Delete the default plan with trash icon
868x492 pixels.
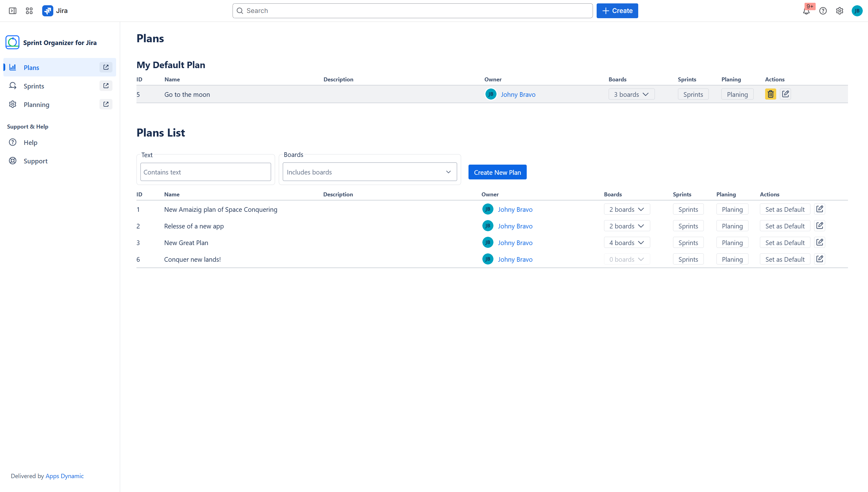[770, 94]
